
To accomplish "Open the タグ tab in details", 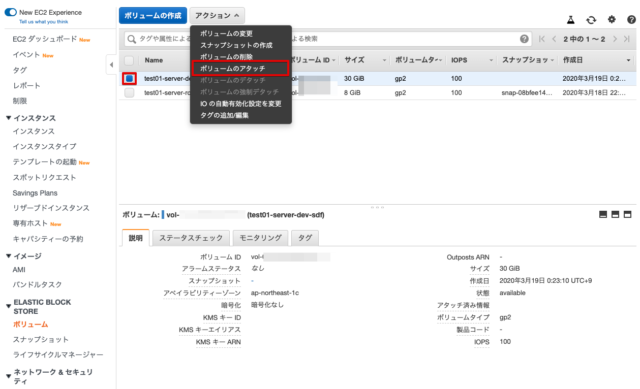I will tap(305, 238).
